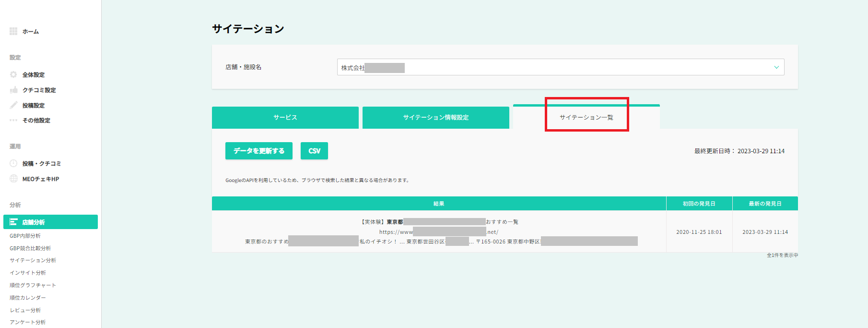Expand the 店舗・施設名 dropdown arrow
Screen dimensions: 868x328
point(776,67)
